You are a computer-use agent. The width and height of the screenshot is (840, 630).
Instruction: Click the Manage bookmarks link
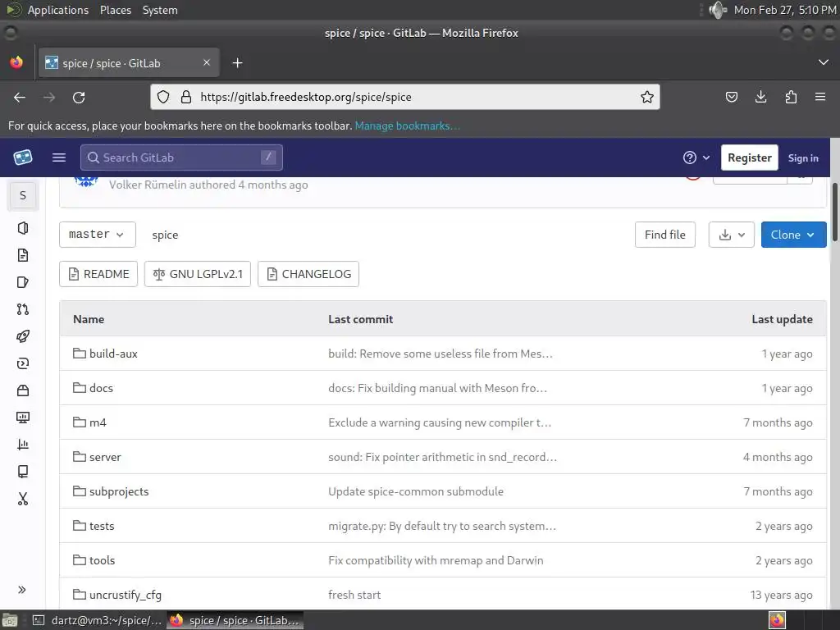(x=407, y=126)
